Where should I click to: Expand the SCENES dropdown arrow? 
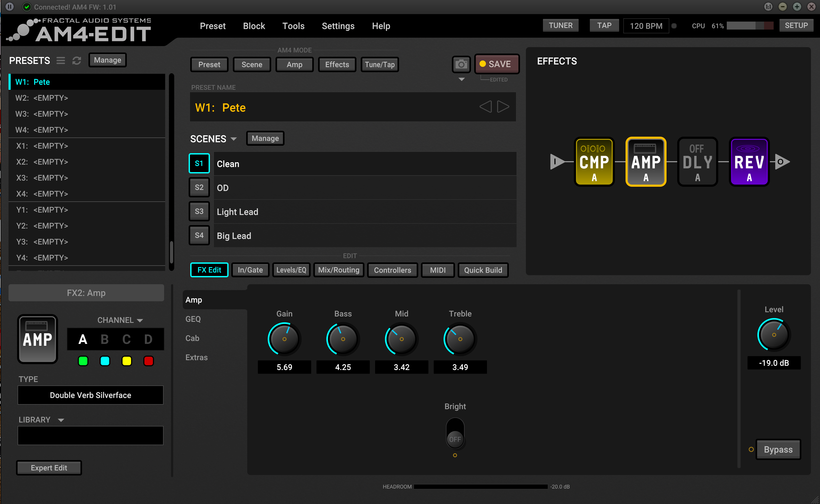pyautogui.click(x=234, y=139)
